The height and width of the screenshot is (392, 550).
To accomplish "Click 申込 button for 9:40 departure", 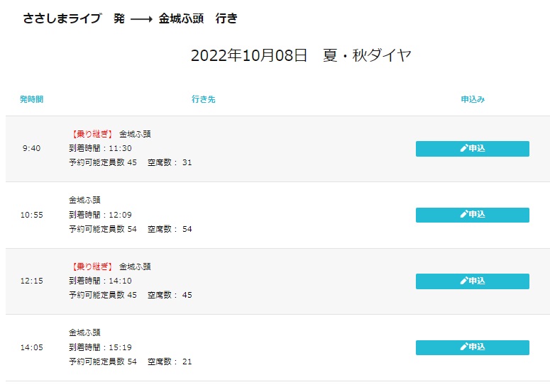I will 472,149.
